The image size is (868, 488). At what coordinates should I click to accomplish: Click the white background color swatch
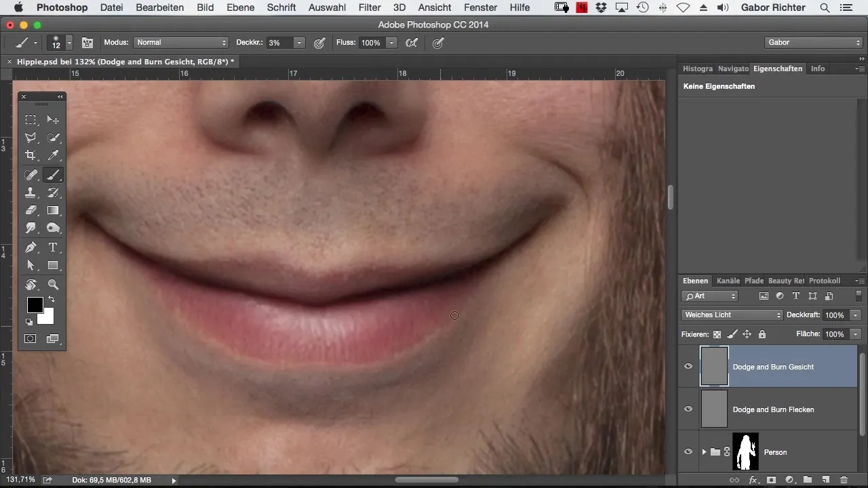47,318
